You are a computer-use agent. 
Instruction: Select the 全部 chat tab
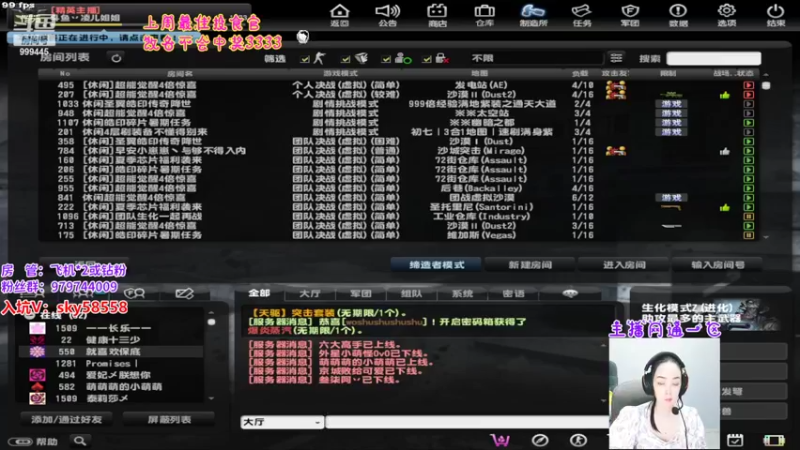(x=259, y=293)
